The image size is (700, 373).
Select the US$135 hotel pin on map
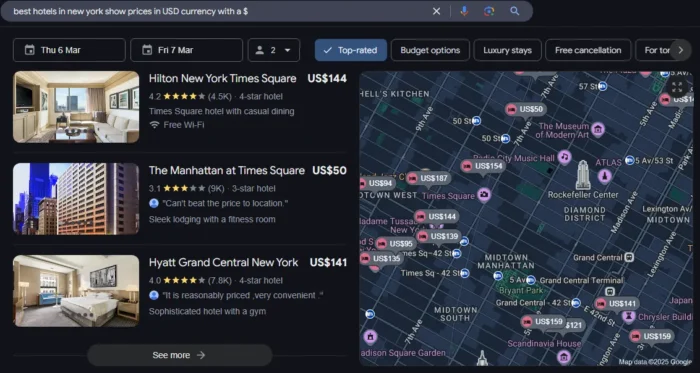[x=381, y=258]
